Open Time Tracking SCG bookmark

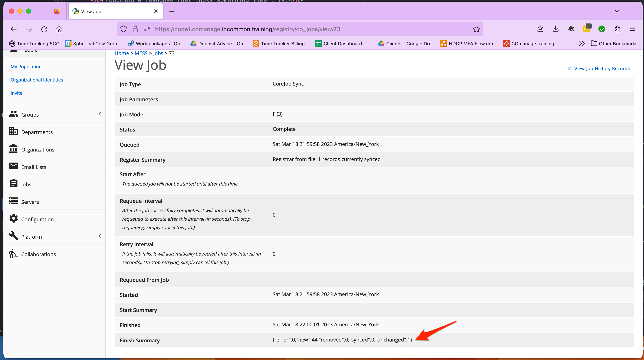pyautogui.click(x=34, y=43)
